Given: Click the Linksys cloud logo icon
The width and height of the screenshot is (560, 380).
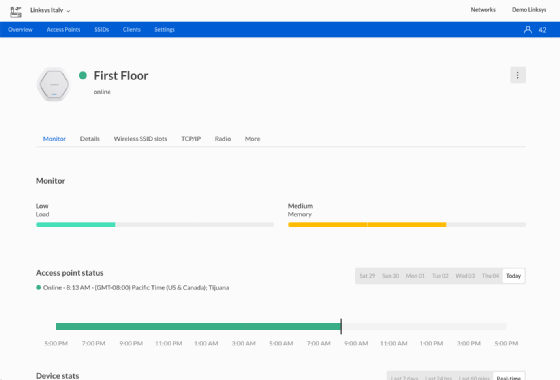Looking at the screenshot, I should (16, 11).
